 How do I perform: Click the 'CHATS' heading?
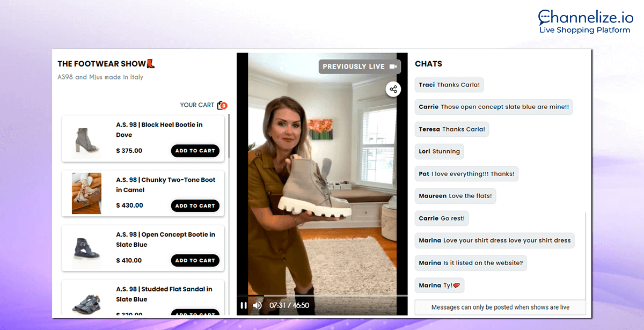click(429, 64)
